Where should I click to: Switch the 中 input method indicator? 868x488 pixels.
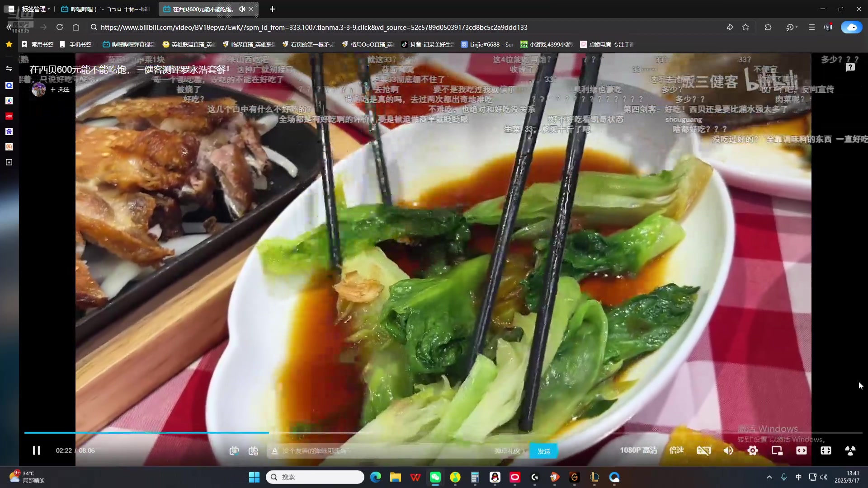pyautogui.click(x=798, y=477)
